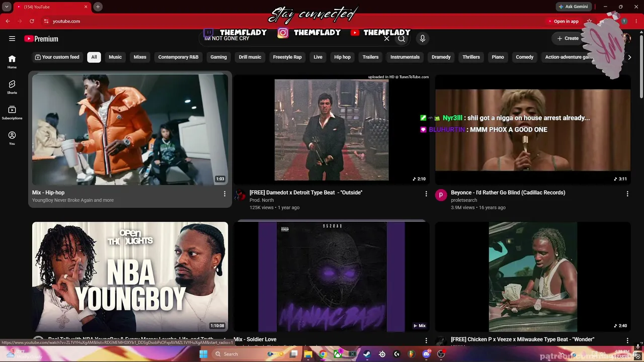Open more options for Damedot Type Beat video
The width and height of the screenshot is (644, 362).
[x=426, y=194]
